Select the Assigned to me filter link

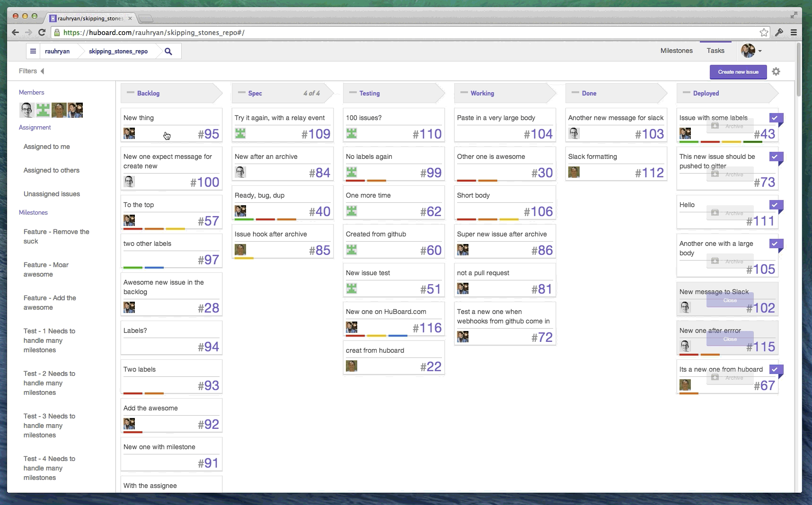[46, 147]
